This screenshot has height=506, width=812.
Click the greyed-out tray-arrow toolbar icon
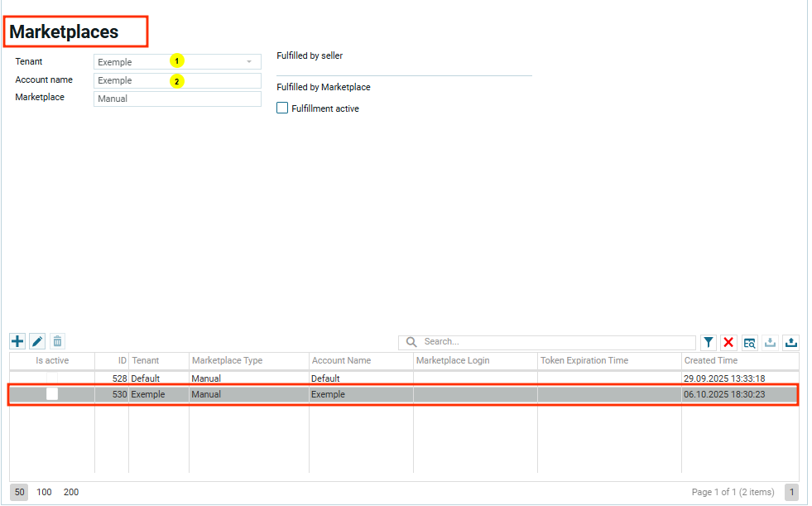point(771,342)
